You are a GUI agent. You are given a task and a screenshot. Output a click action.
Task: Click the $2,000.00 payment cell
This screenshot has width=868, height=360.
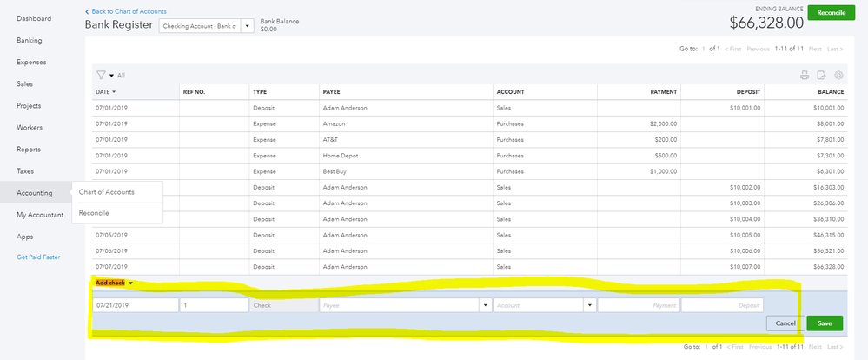coord(639,124)
